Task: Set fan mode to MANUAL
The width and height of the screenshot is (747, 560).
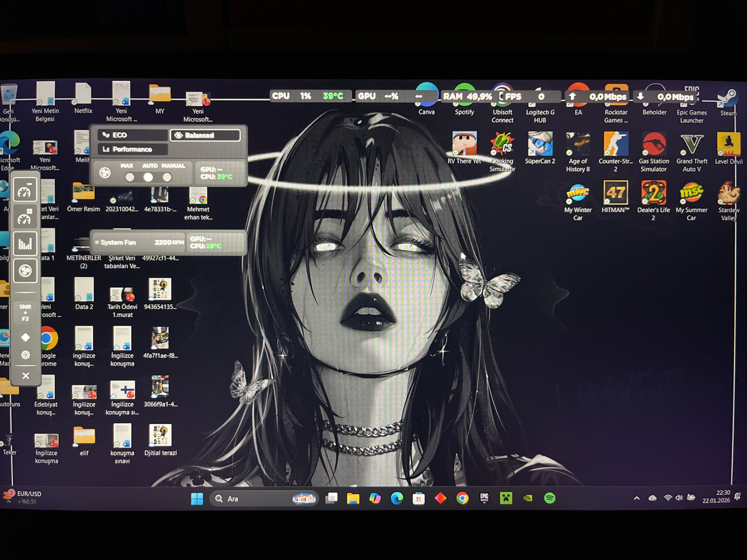Action: click(x=167, y=177)
